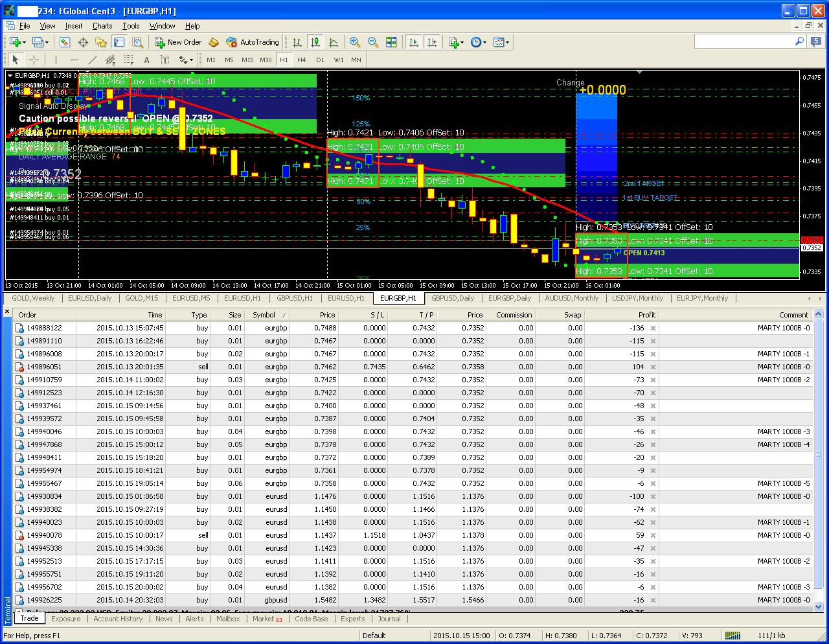Open the New Chart icon
The width and height of the screenshot is (829, 644).
(x=14, y=42)
